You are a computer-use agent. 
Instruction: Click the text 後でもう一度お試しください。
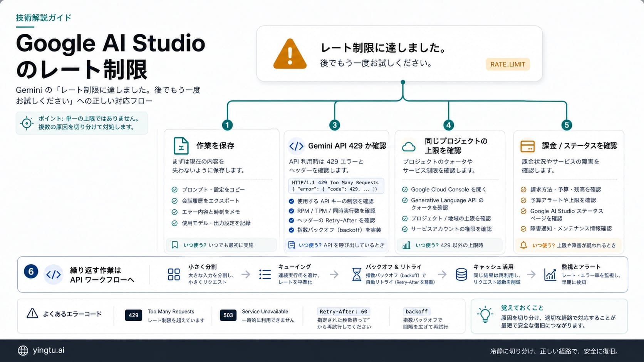[377, 63]
